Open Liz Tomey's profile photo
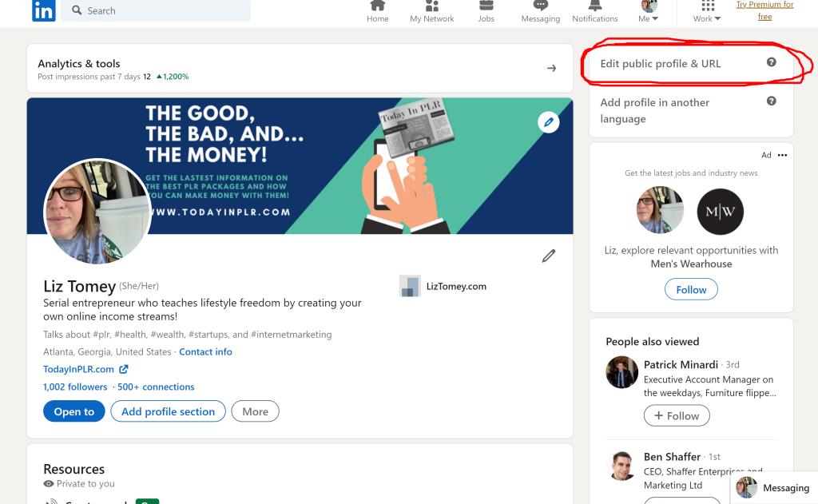818x504 pixels. click(97, 212)
